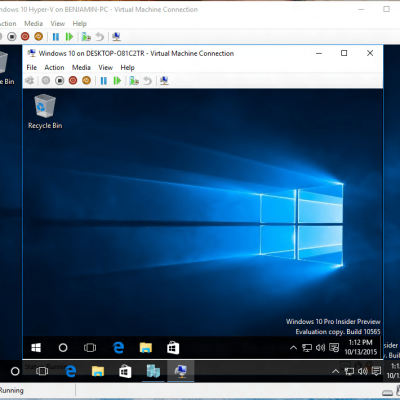
Task: Open File Explorer on the lower outer taskbar
Action: [x=98, y=371]
